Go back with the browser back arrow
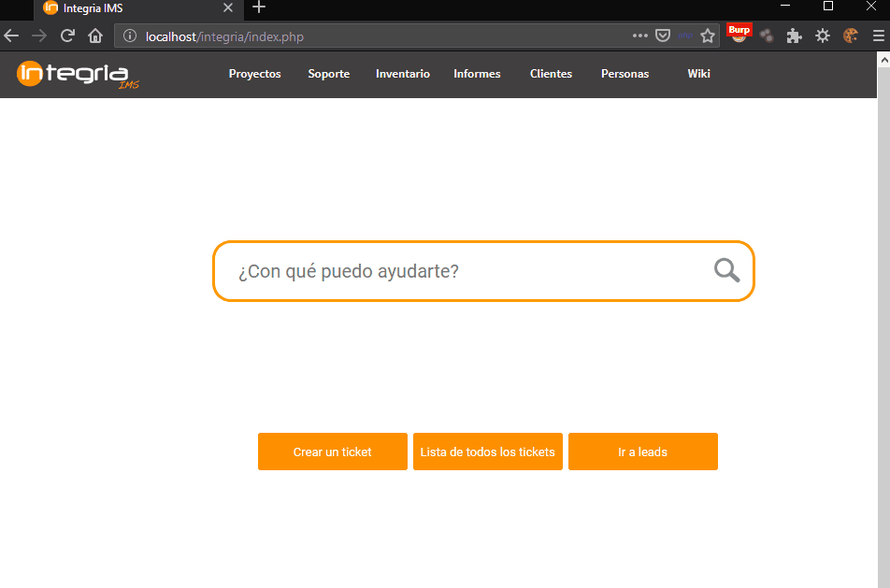The image size is (890, 588). point(11,36)
